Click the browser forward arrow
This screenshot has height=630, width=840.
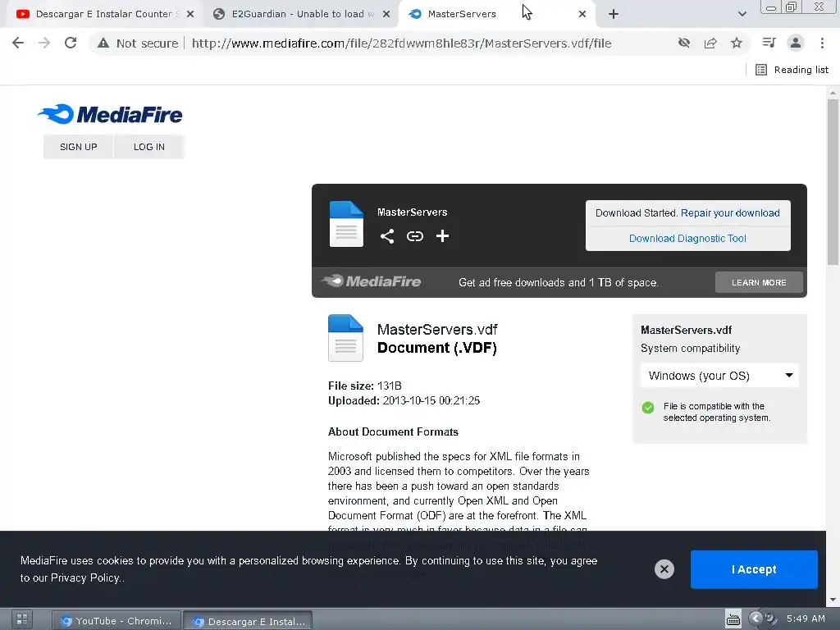(x=44, y=43)
